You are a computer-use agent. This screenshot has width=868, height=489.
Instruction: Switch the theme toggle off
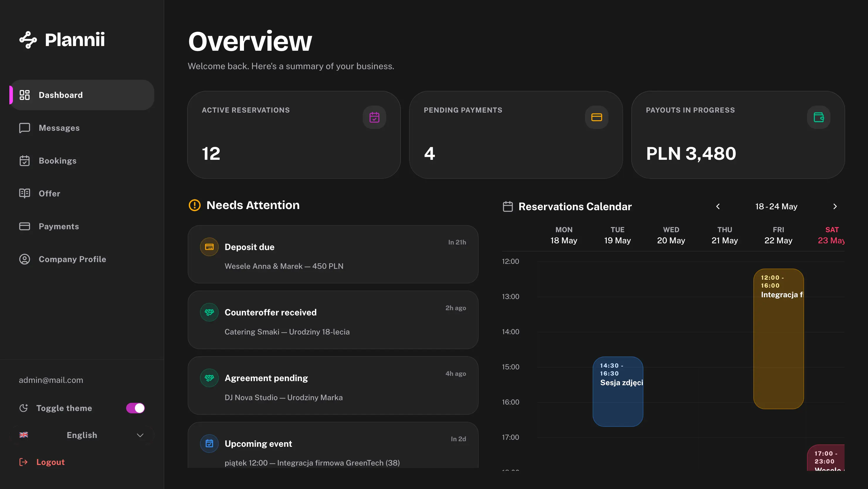click(135, 408)
